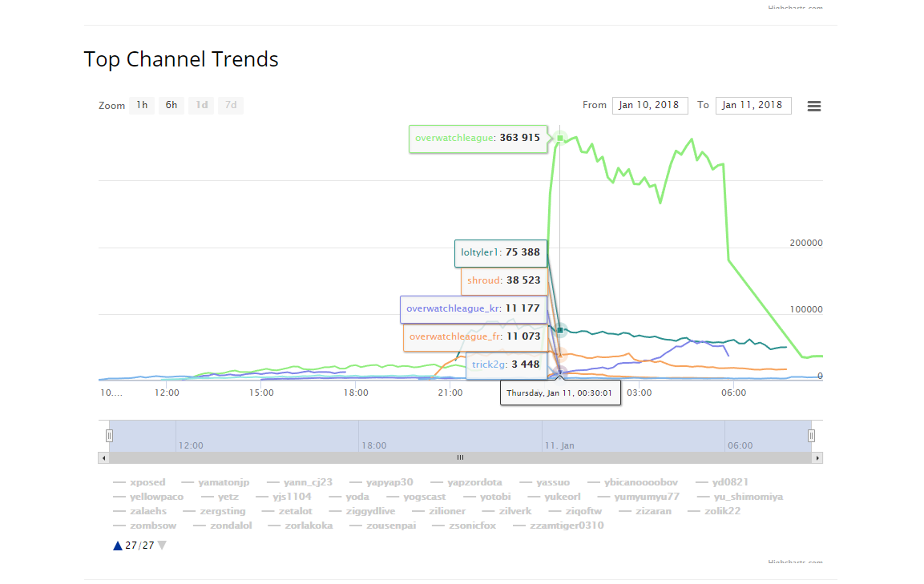Show the zsonicfox series in legend
Screen dimensions: 924x584
tap(464, 526)
